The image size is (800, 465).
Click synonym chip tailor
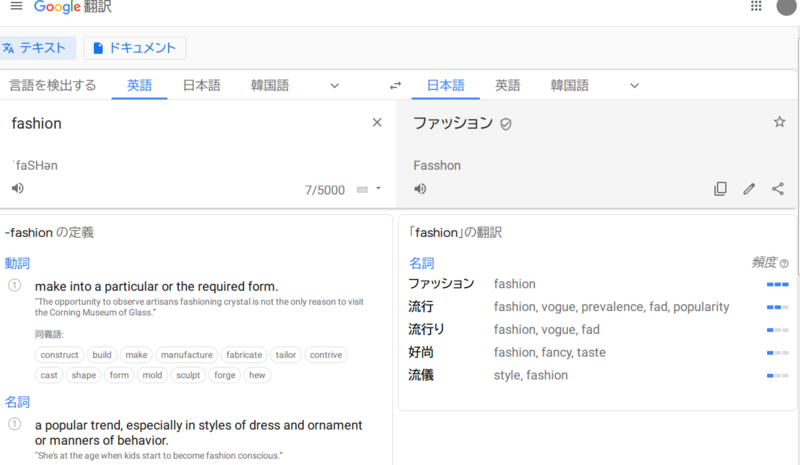click(286, 355)
